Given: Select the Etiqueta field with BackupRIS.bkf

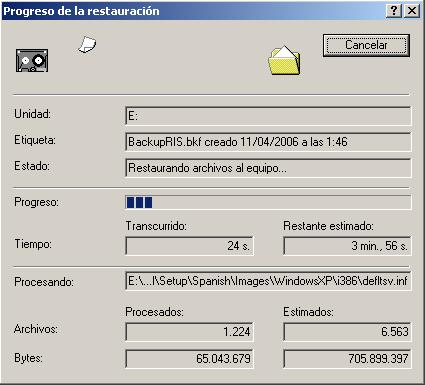Looking at the screenshot, I should [x=268, y=142].
